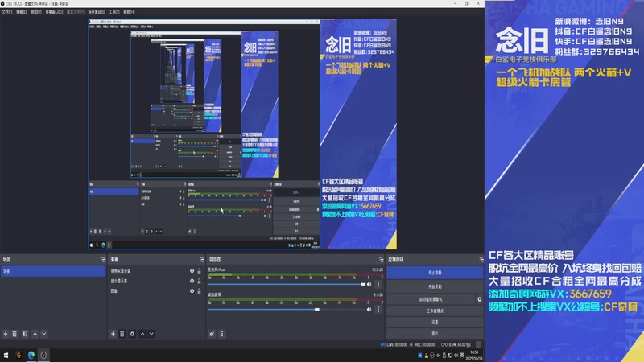Click the network tray icon on taskbar
The width and height of the screenshot is (644, 362).
450,356
